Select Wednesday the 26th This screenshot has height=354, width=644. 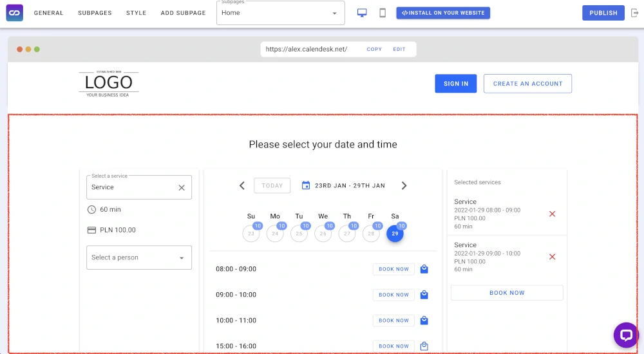coord(323,233)
